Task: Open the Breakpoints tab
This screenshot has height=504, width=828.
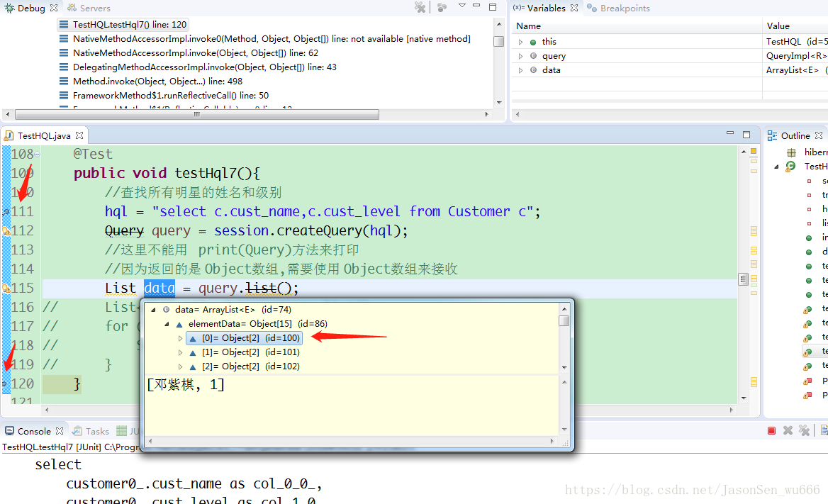Action: pyautogui.click(x=618, y=8)
